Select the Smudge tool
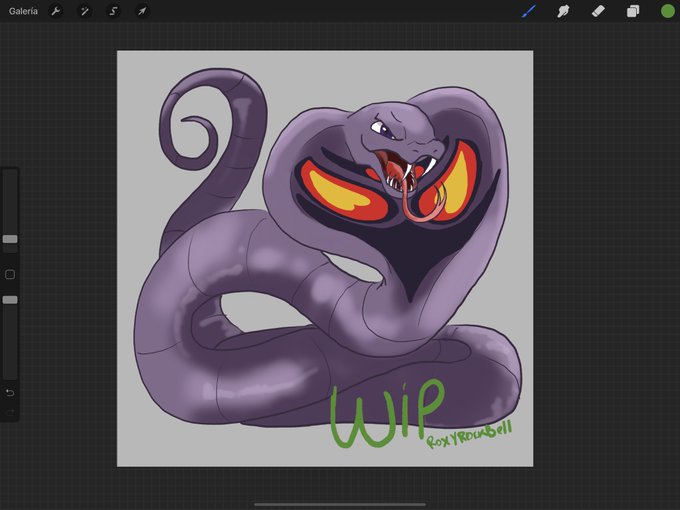 point(563,11)
